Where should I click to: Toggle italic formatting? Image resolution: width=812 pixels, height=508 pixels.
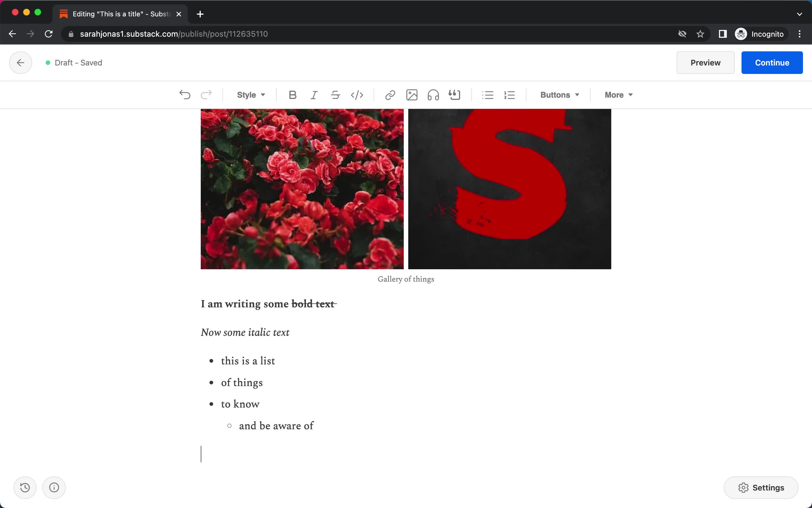pos(314,95)
